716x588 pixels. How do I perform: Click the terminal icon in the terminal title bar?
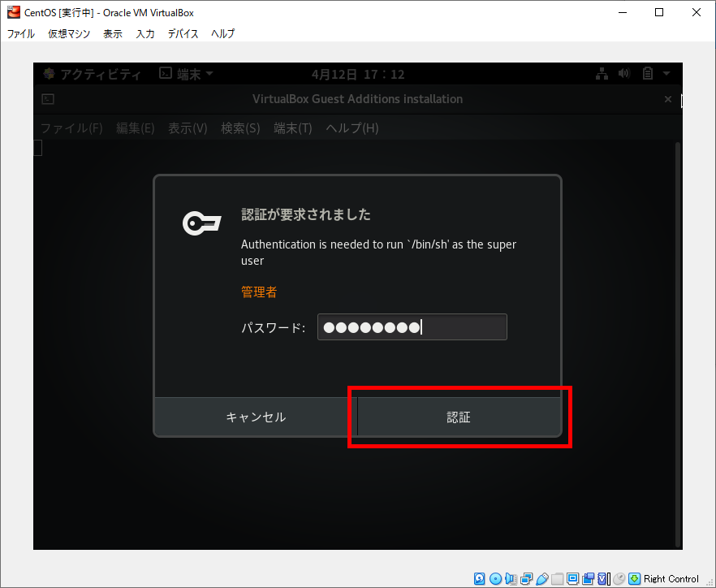(x=48, y=99)
